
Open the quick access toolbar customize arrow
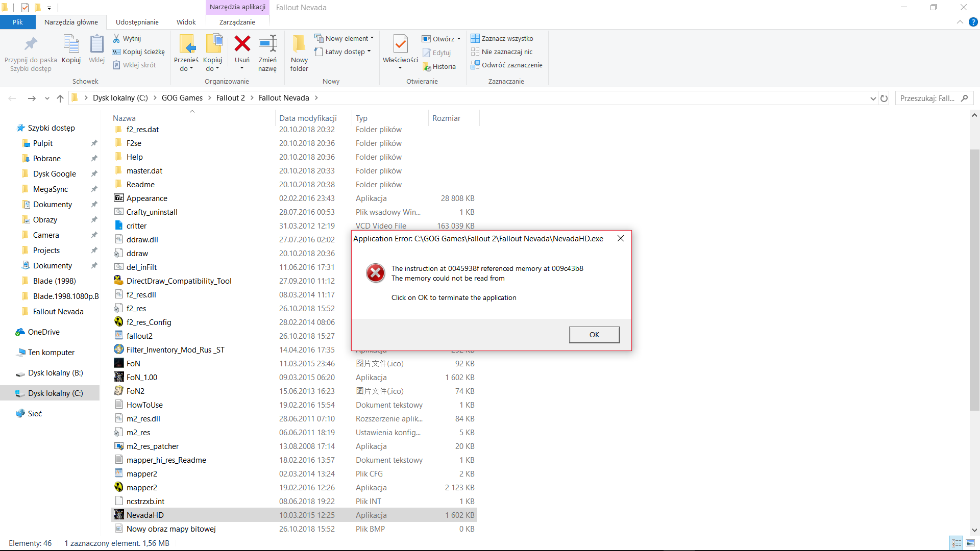coord(49,8)
